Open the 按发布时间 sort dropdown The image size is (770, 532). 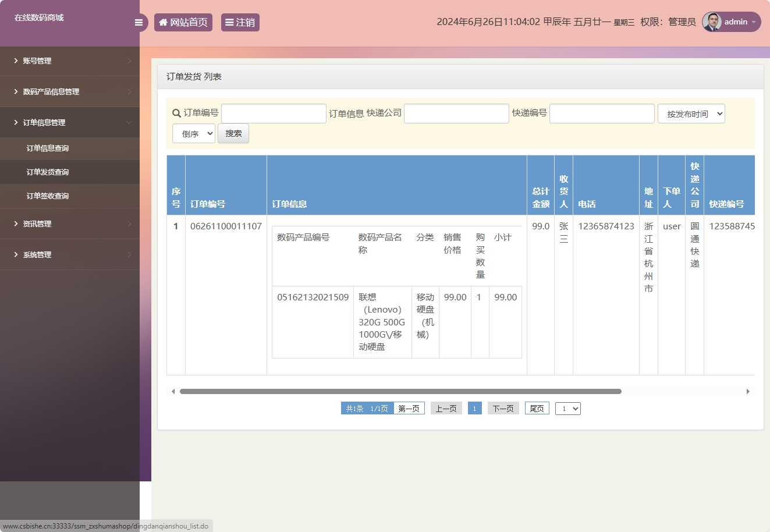691,113
